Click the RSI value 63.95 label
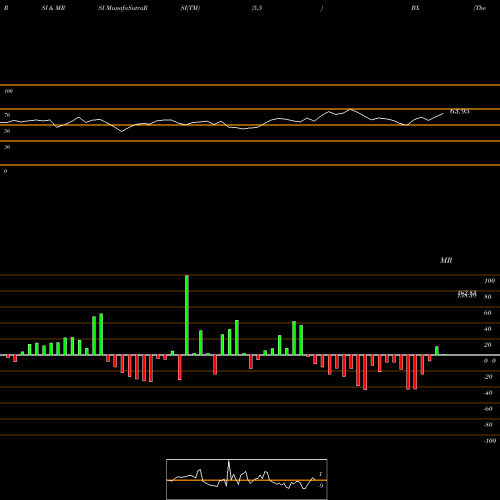This screenshot has height=500, width=500. click(460, 111)
